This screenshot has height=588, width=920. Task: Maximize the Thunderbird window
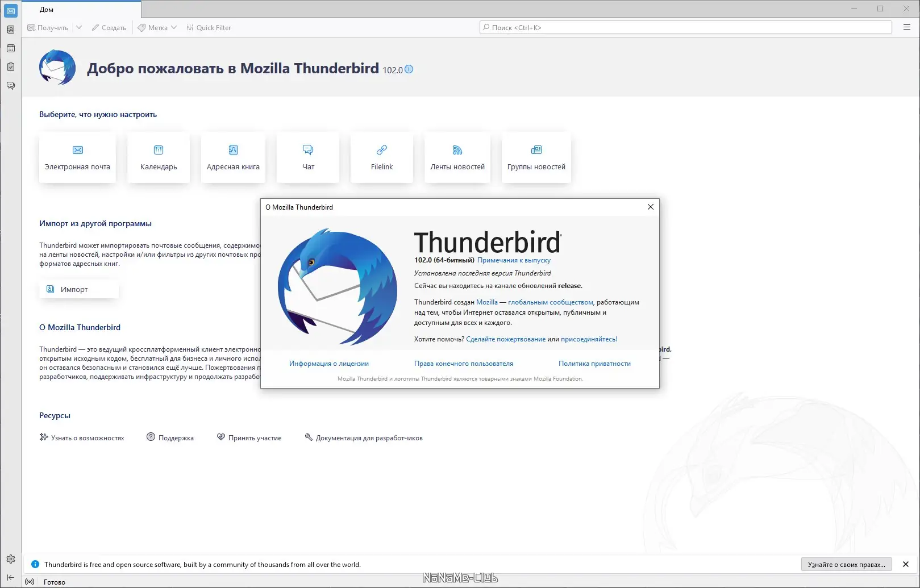tap(880, 9)
